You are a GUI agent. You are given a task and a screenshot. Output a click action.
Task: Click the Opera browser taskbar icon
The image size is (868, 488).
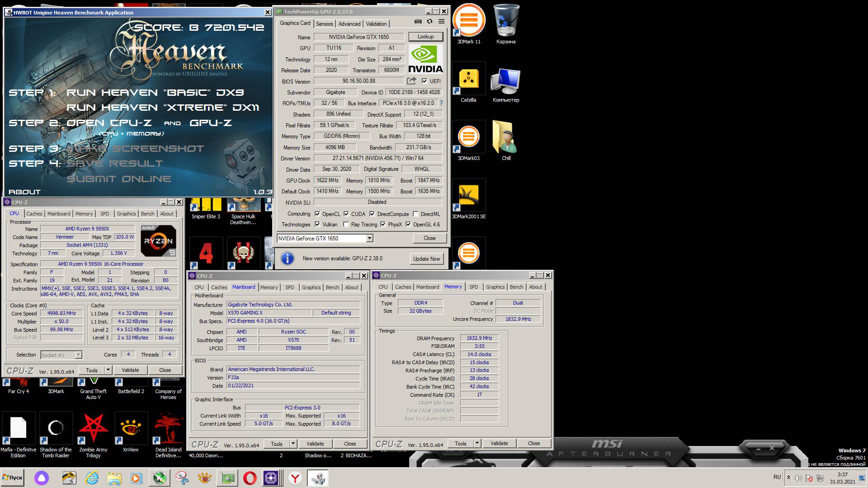[x=250, y=478]
